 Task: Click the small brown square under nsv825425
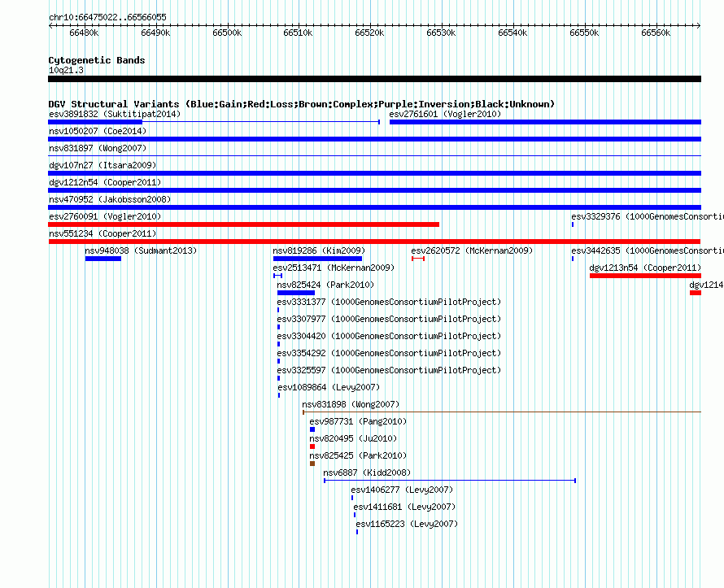[312, 464]
